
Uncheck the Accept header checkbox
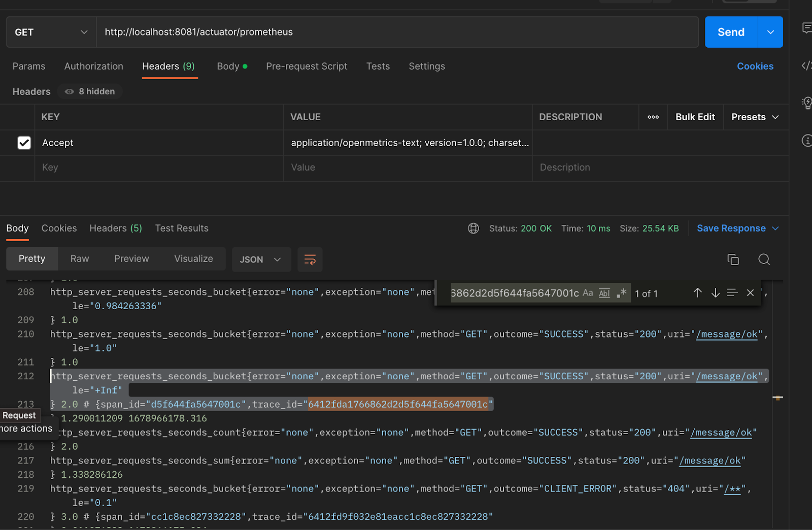tap(24, 143)
